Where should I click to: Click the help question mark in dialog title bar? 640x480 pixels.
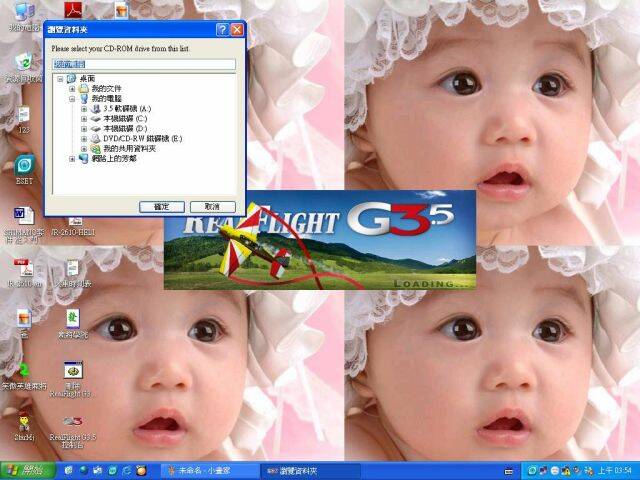(222, 30)
